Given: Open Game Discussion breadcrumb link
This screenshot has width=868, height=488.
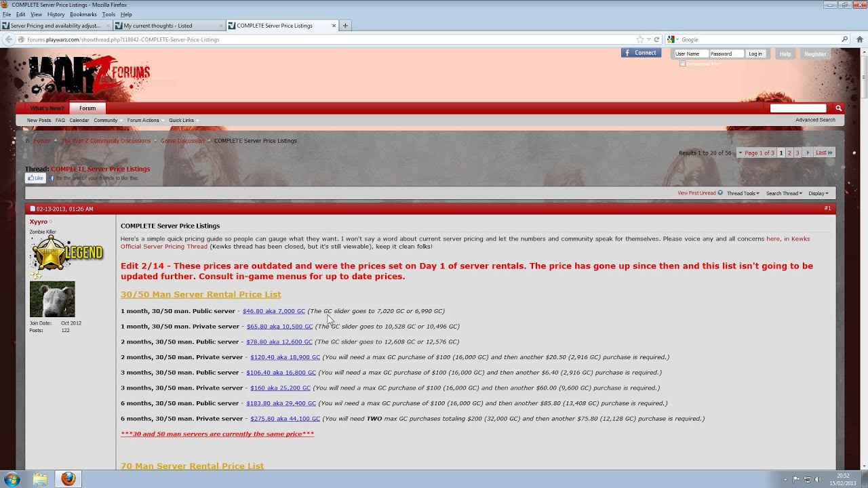Looking at the screenshot, I should coord(182,141).
